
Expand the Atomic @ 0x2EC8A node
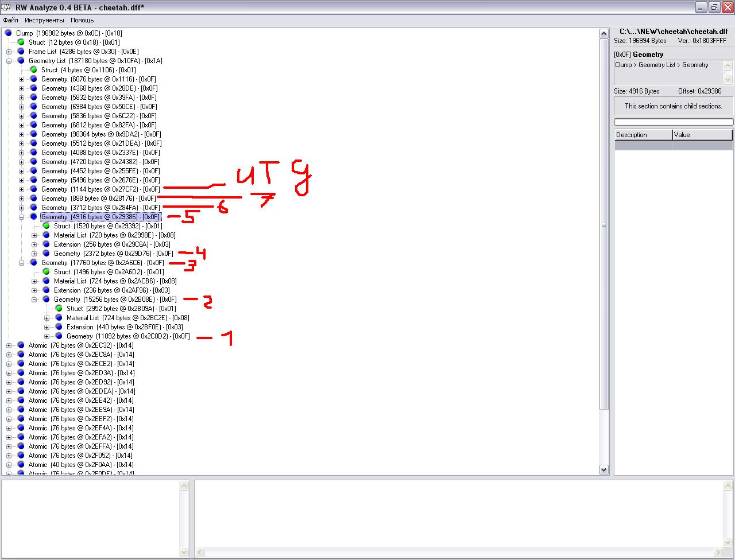(9, 355)
